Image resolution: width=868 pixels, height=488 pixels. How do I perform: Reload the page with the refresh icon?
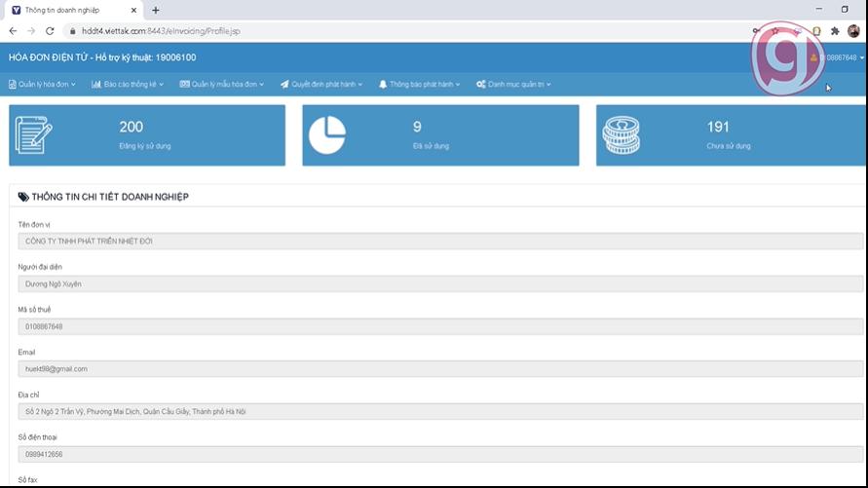(50, 31)
